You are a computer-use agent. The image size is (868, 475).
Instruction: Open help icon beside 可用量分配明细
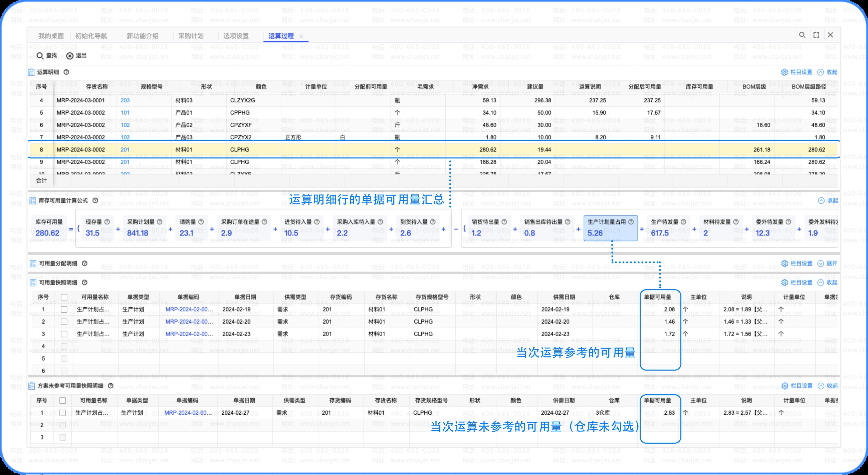[85, 264]
